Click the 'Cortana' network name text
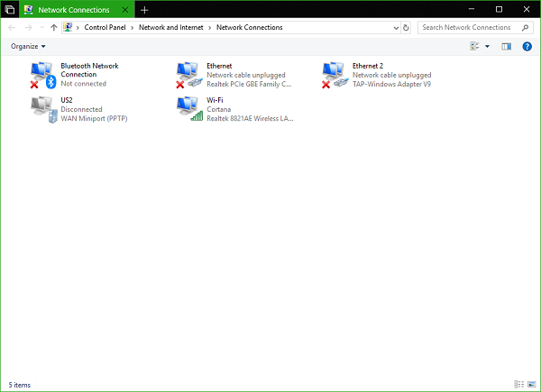Screen dimensions: 541x392 click(x=219, y=109)
